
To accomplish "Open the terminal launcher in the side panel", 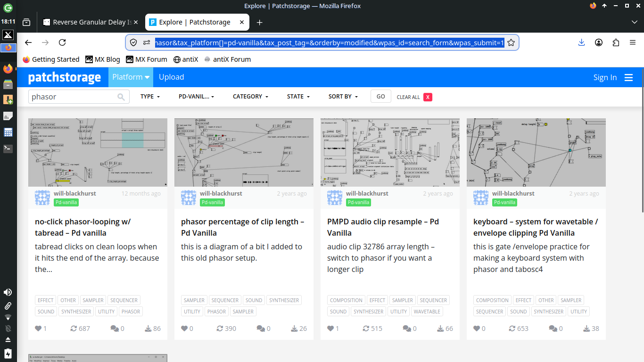I will tap(8, 148).
